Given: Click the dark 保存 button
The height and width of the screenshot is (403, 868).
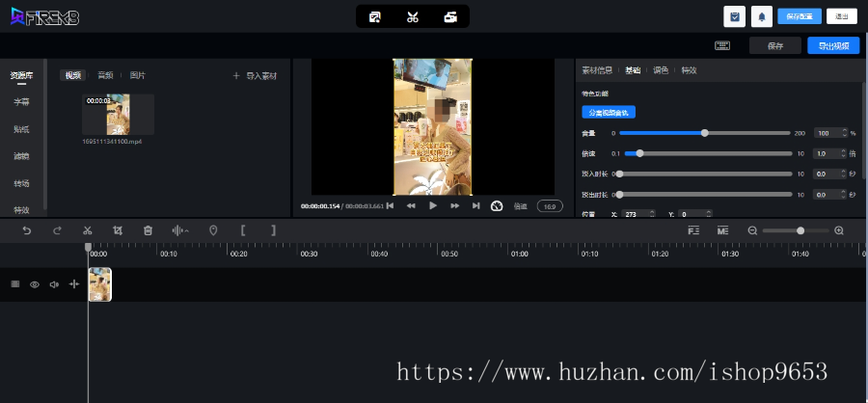Looking at the screenshot, I should tap(775, 46).
